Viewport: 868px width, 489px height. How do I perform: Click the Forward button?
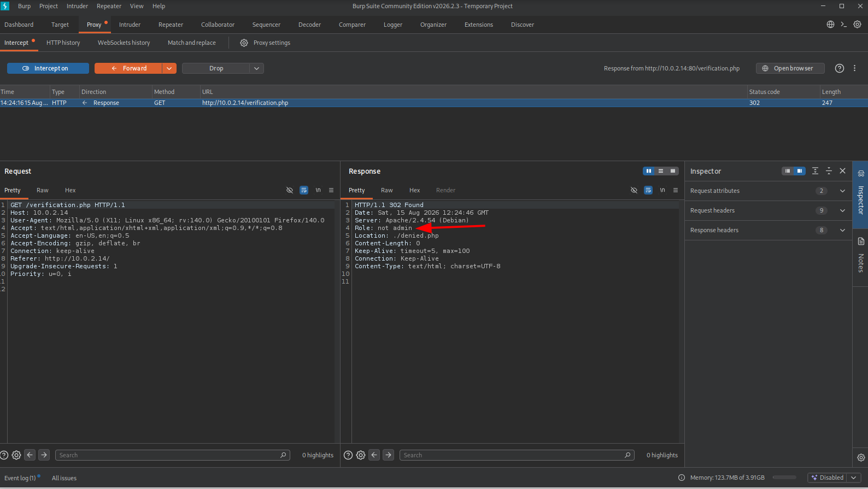coord(128,68)
